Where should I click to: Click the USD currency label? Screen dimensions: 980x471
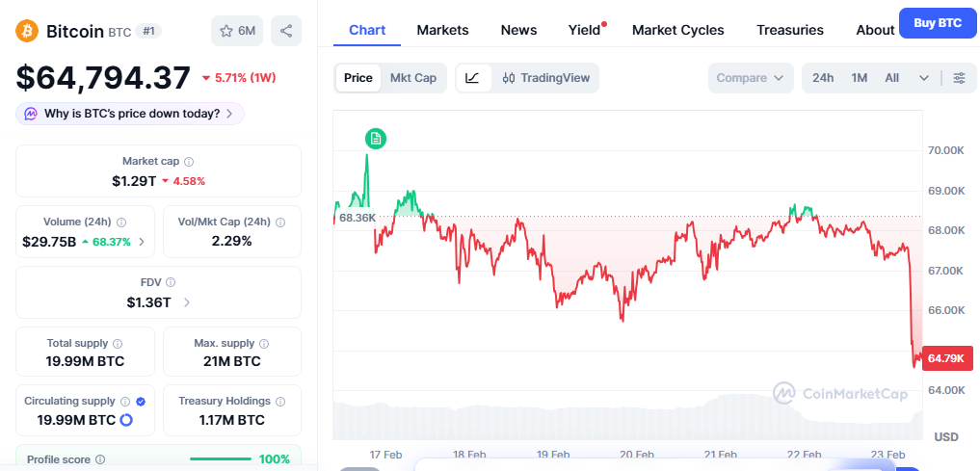946,436
